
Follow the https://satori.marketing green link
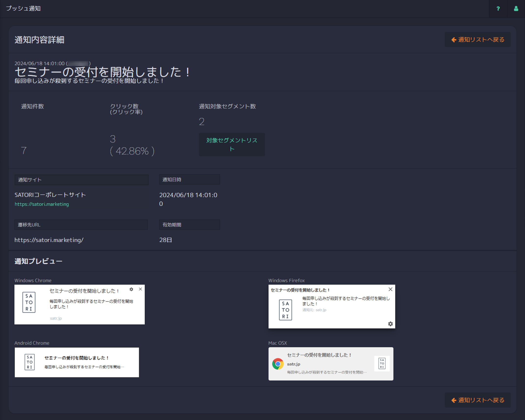(42, 204)
